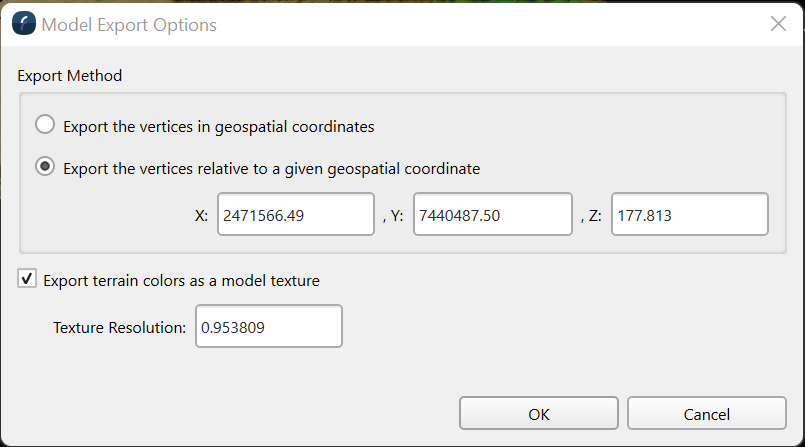Click the "Export Method" group heading

(70, 75)
